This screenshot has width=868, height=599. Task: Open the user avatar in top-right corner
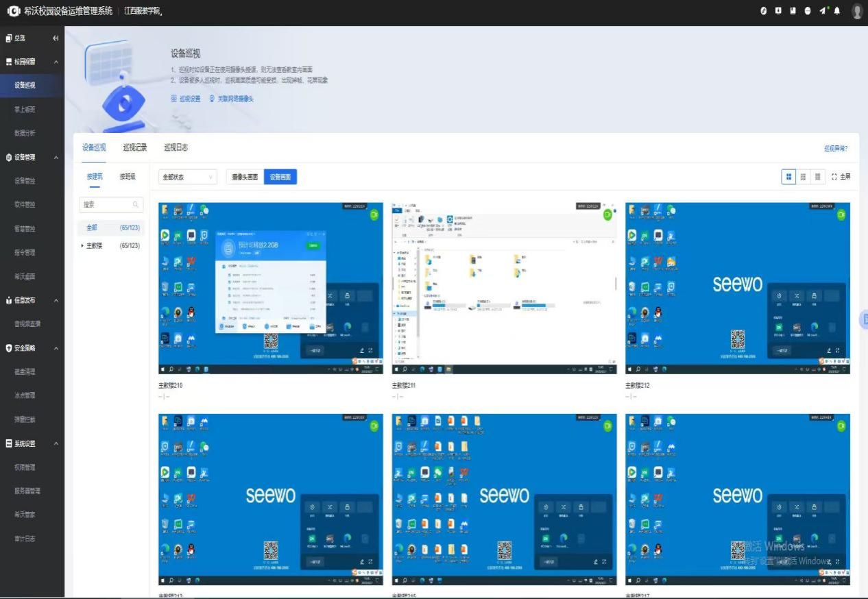(857, 11)
